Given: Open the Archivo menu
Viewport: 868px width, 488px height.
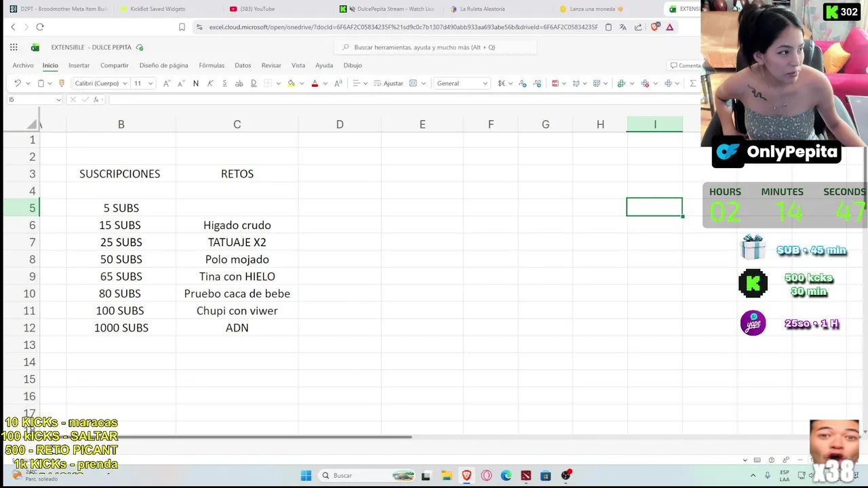Looking at the screenshot, I should click(23, 65).
